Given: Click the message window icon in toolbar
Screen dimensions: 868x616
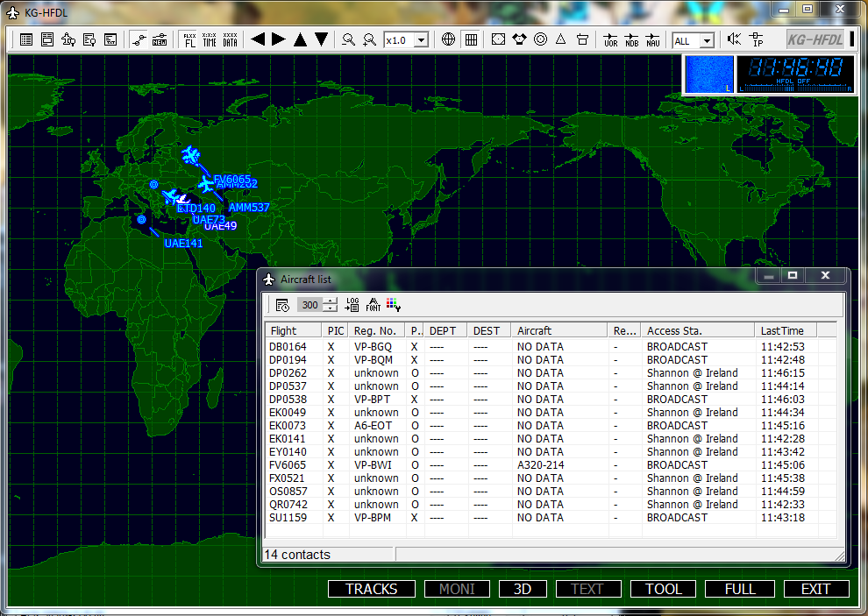Looking at the screenshot, I should (47, 39).
